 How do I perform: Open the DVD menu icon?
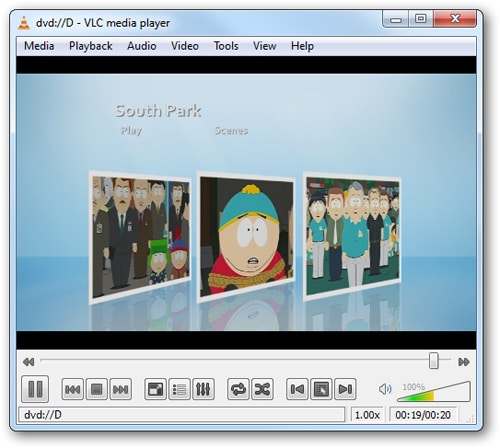coord(321,389)
